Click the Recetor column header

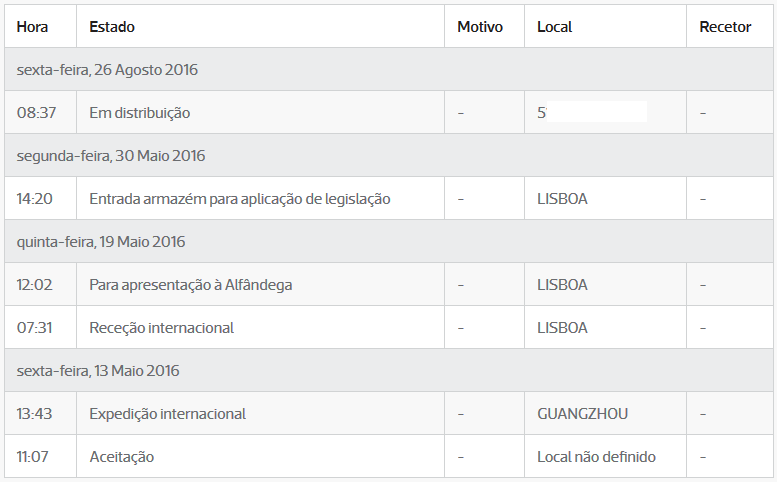pos(725,27)
